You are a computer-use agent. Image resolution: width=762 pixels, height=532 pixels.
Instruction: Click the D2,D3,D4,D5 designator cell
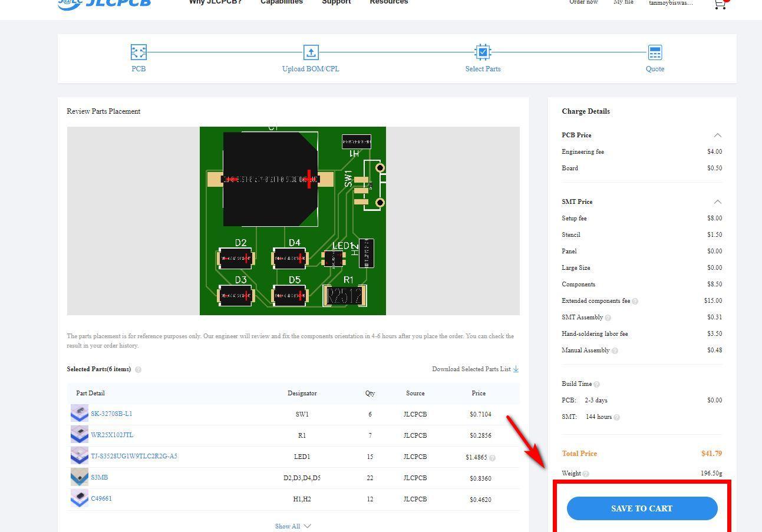click(302, 478)
